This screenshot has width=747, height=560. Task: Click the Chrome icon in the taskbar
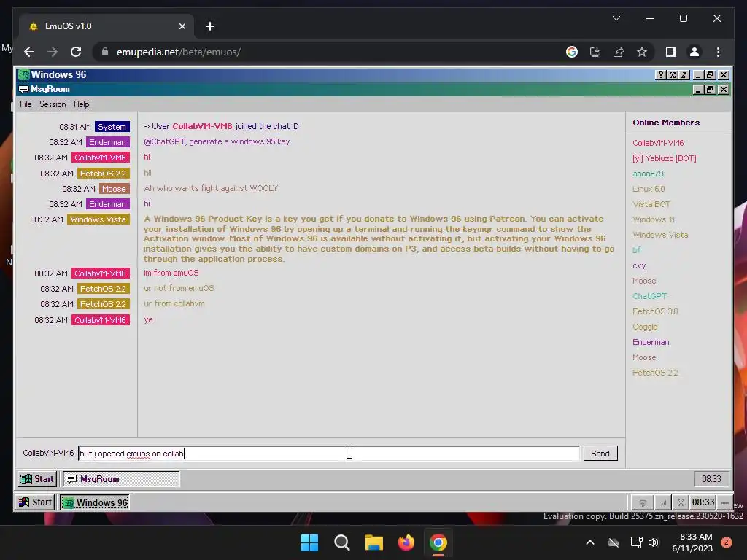438,542
